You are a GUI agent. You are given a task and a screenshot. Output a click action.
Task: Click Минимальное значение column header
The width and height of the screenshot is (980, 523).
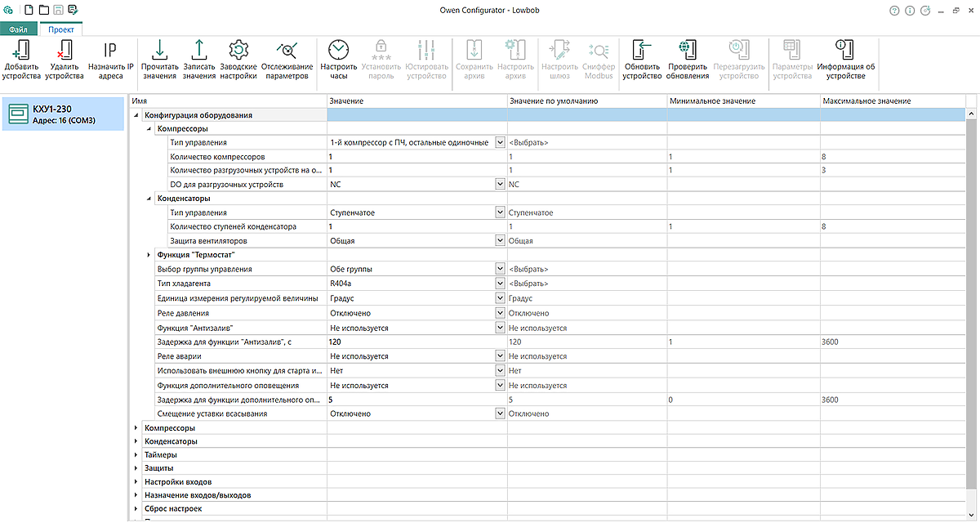coord(743,101)
